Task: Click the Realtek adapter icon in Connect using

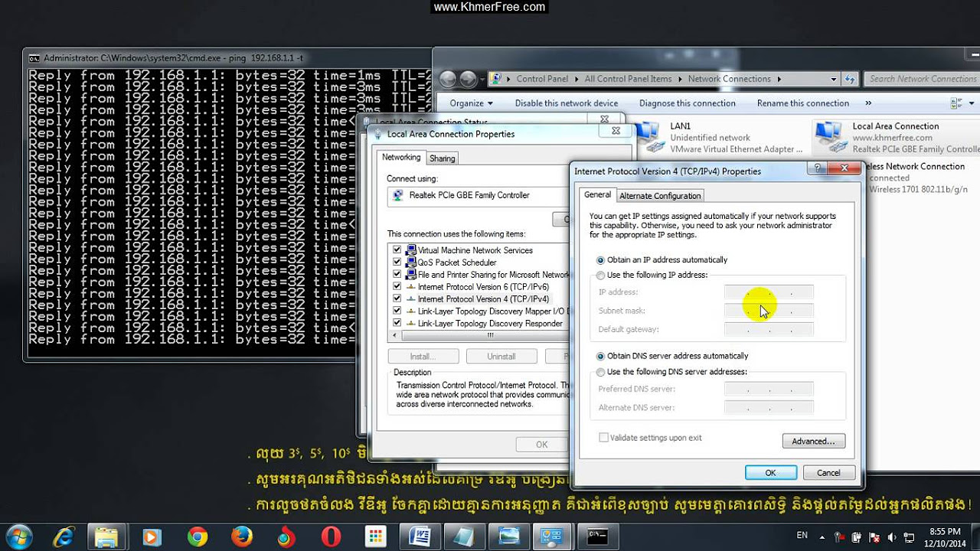Action: pyautogui.click(x=398, y=195)
